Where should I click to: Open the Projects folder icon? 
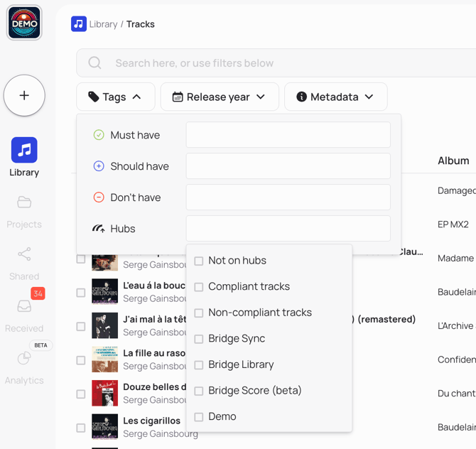[24, 202]
